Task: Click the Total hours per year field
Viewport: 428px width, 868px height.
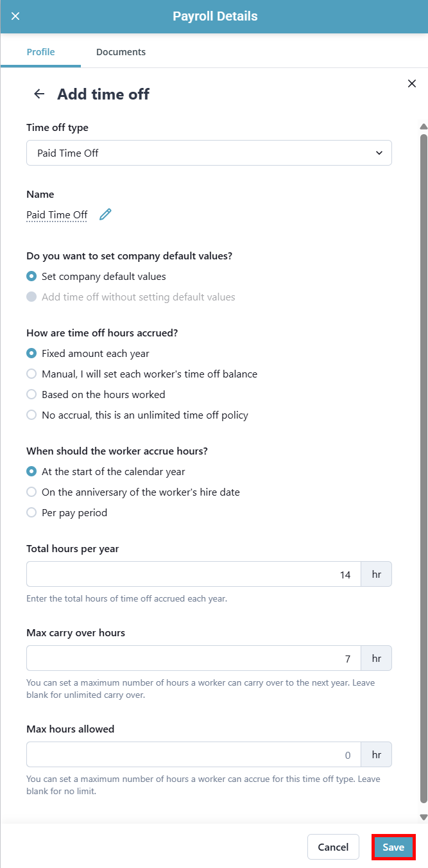Action: 194,575
